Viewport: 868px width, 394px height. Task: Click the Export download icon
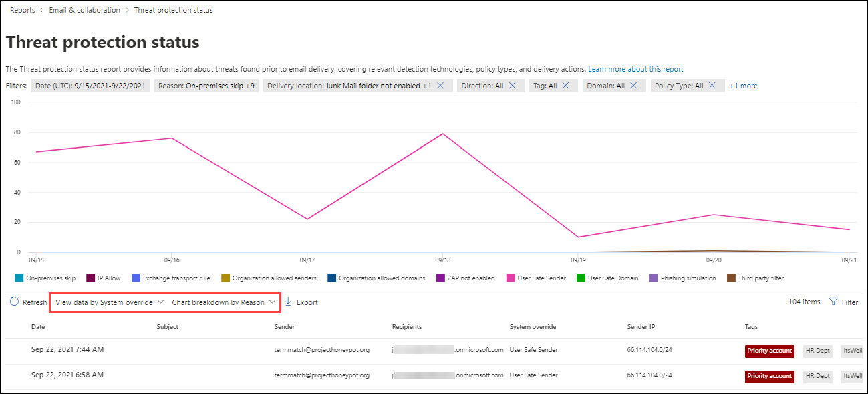coord(289,302)
